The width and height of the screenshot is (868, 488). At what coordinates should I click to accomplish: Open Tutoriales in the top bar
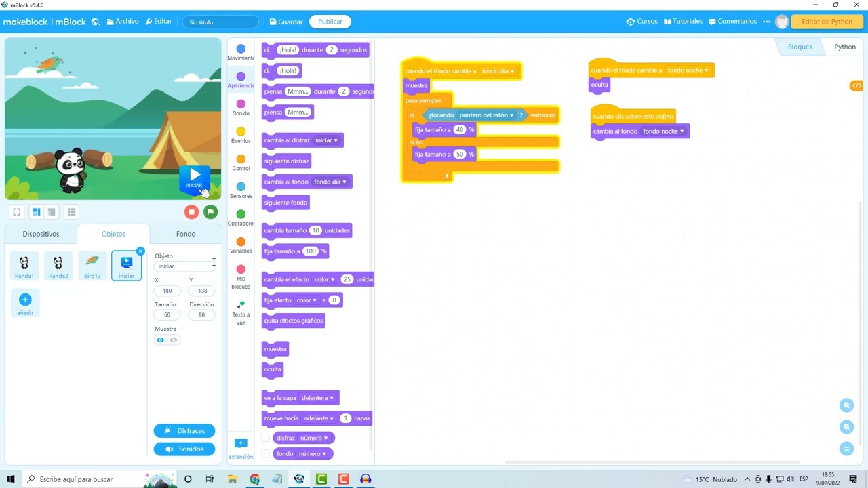683,22
